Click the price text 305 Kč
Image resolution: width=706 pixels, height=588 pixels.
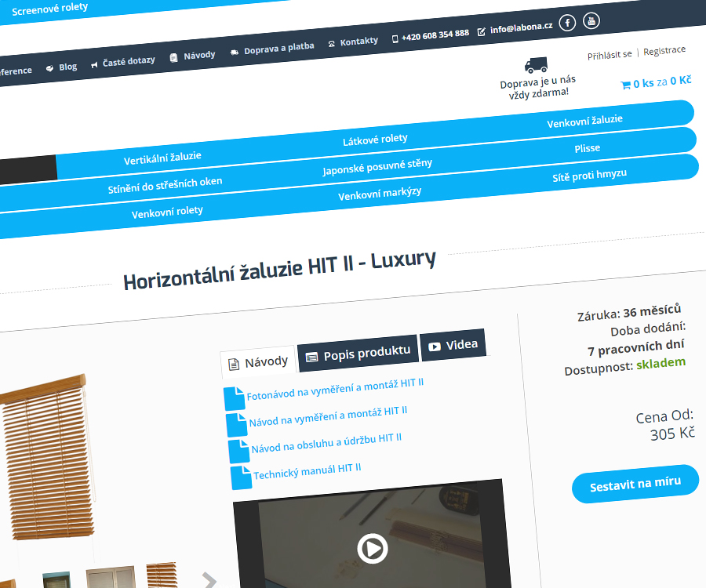(673, 434)
